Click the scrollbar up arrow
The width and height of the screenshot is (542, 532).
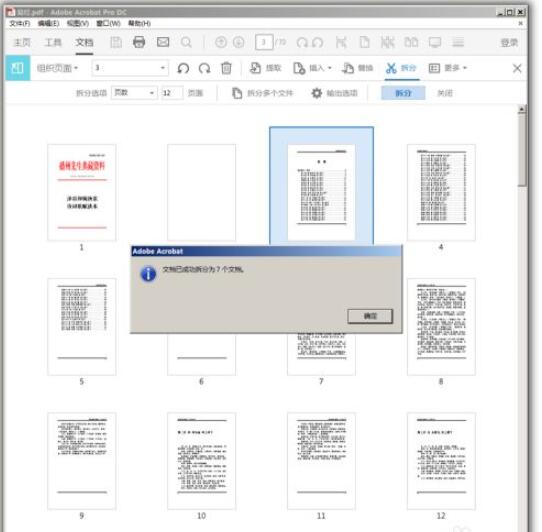click(x=522, y=110)
